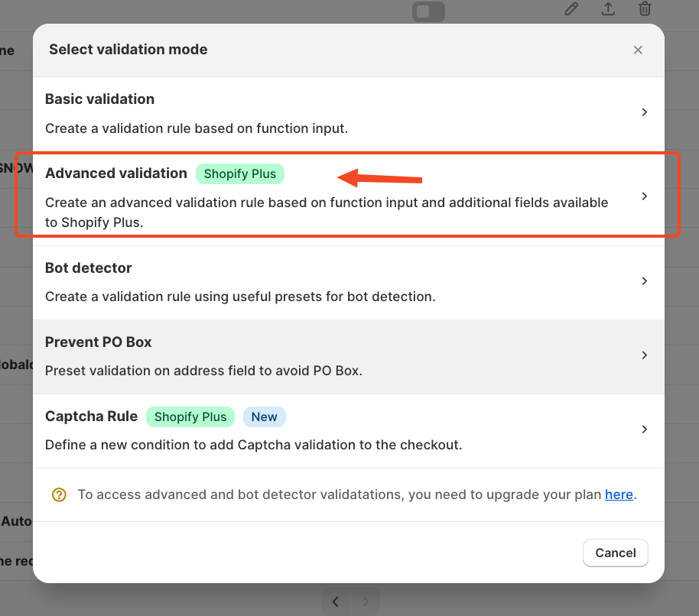Expand the Basic validation chevron

[644, 112]
